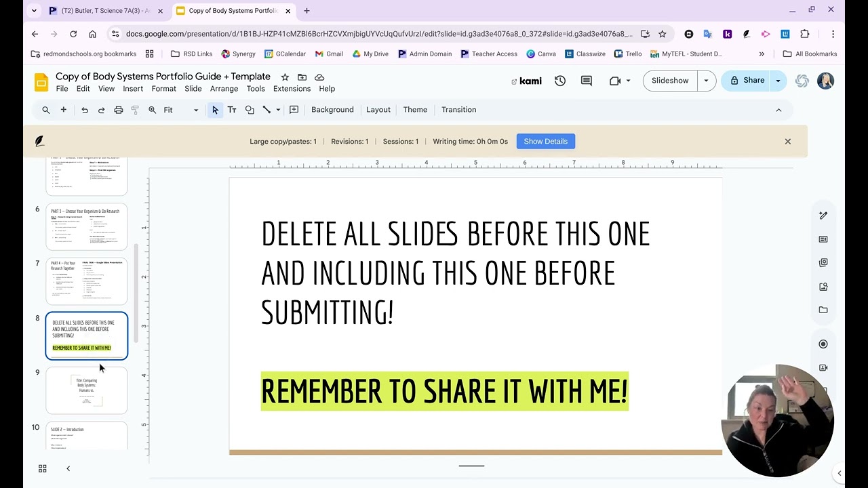Image resolution: width=868 pixels, height=488 pixels.
Task: Switch to grid view of slides
Action: [x=42, y=468]
